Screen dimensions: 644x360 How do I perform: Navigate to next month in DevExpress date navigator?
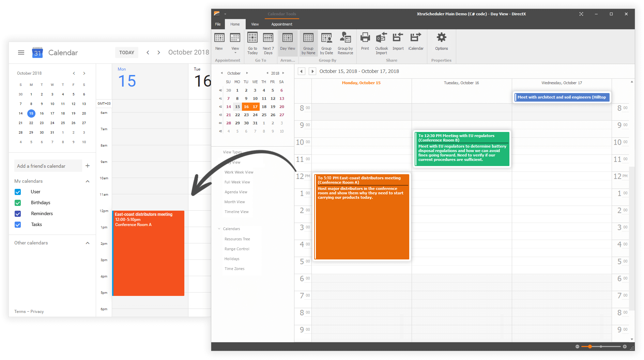tap(247, 73)
